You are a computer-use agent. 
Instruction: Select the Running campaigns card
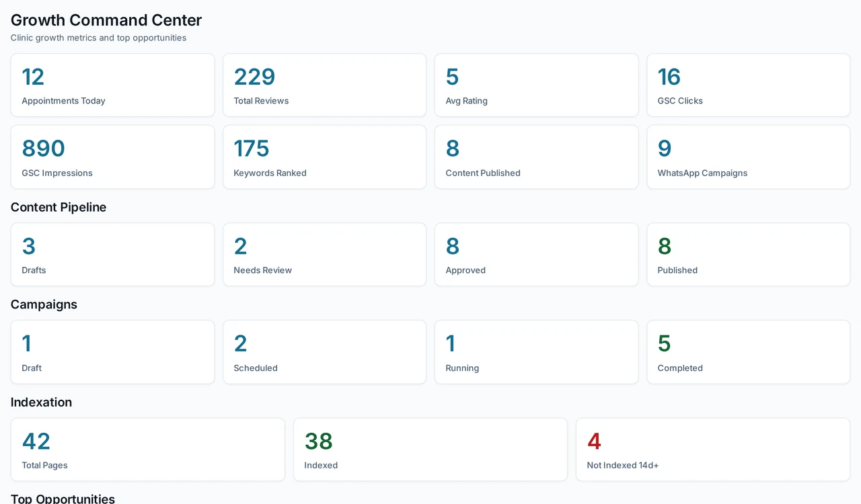click(536, 352)
